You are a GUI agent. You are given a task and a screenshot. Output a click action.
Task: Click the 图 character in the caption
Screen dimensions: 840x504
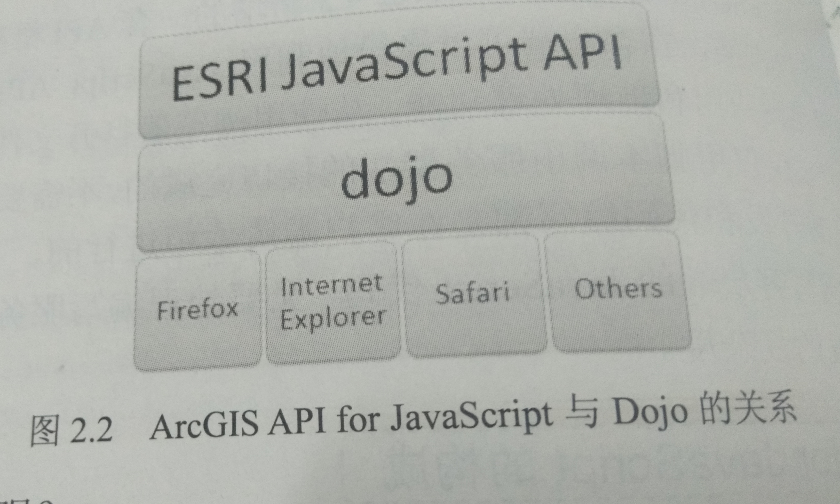coord(44,431)
